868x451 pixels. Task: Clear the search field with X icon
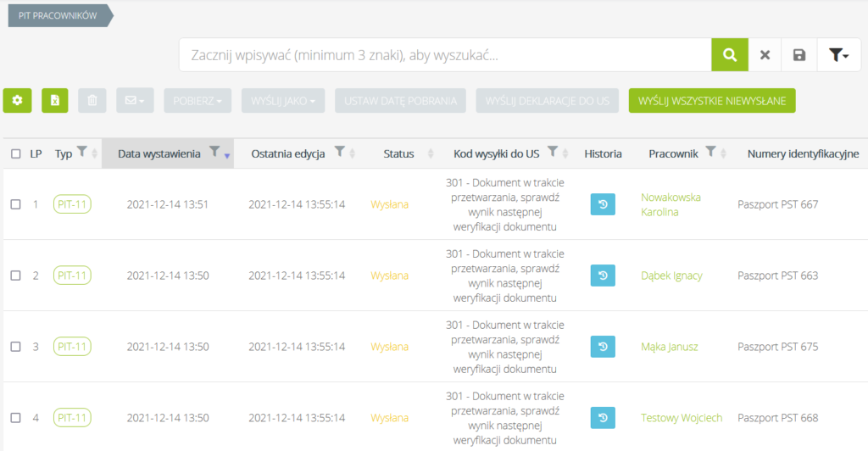765,55
